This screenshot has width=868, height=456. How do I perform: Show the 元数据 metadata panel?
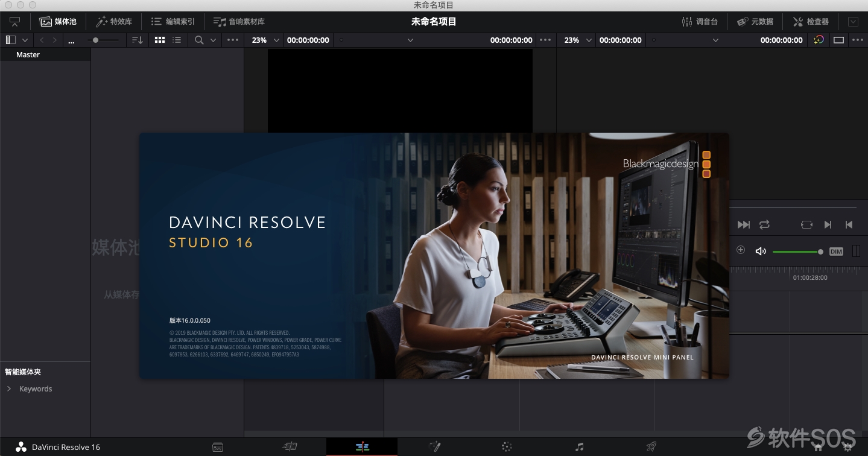pyautogui.click(x=755, y=22)
